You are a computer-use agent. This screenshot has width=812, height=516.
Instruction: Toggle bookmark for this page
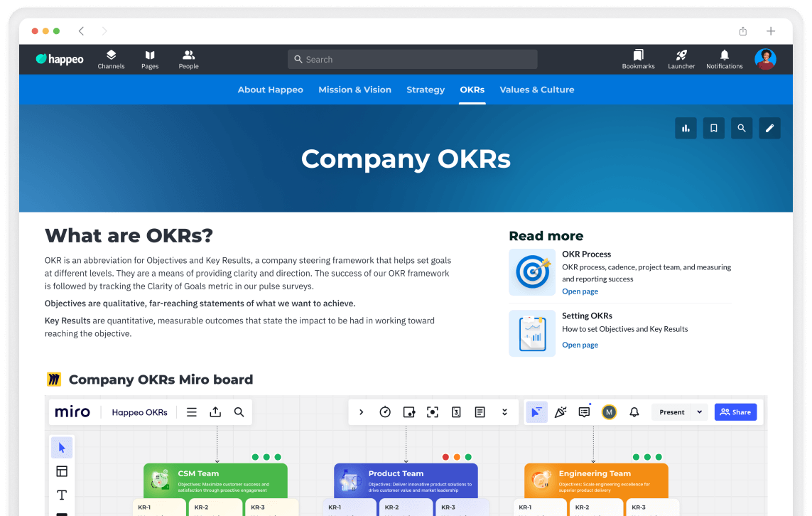pos(713,128)
